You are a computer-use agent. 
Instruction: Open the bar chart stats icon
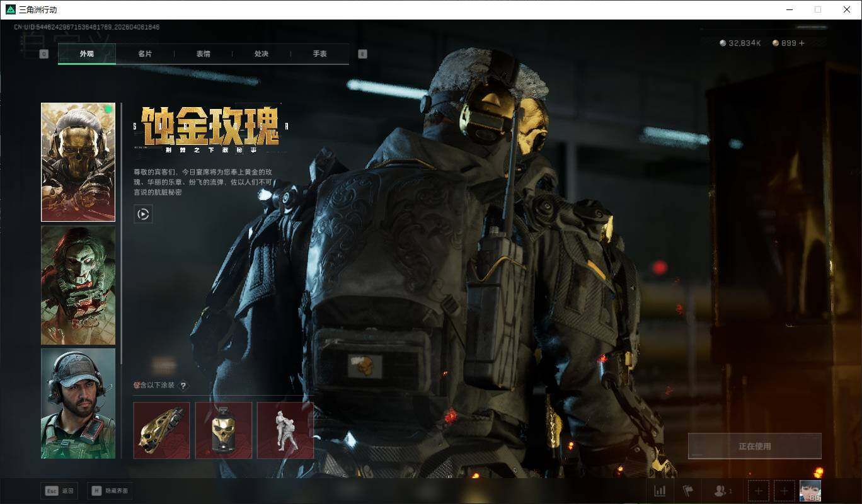(660, 491)
